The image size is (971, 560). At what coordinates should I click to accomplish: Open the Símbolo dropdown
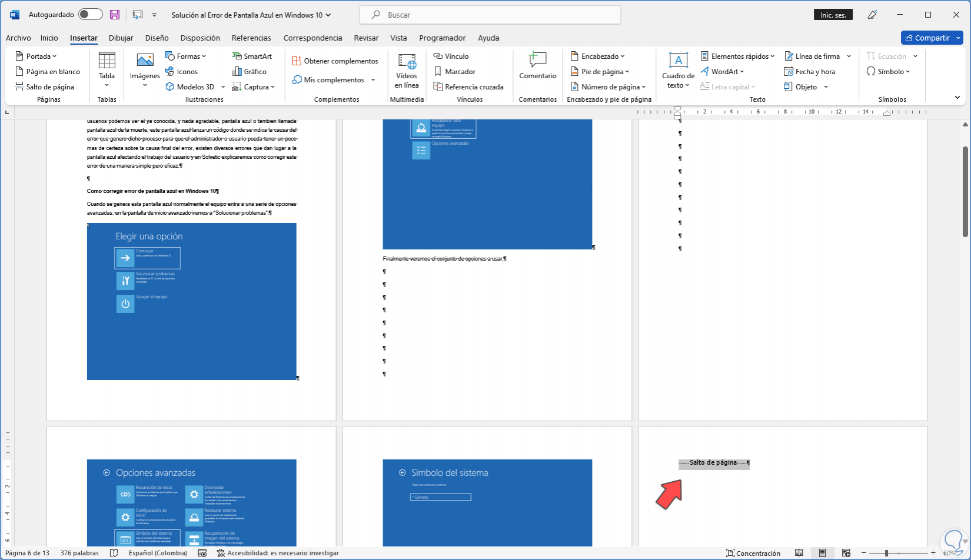point(889,72)
